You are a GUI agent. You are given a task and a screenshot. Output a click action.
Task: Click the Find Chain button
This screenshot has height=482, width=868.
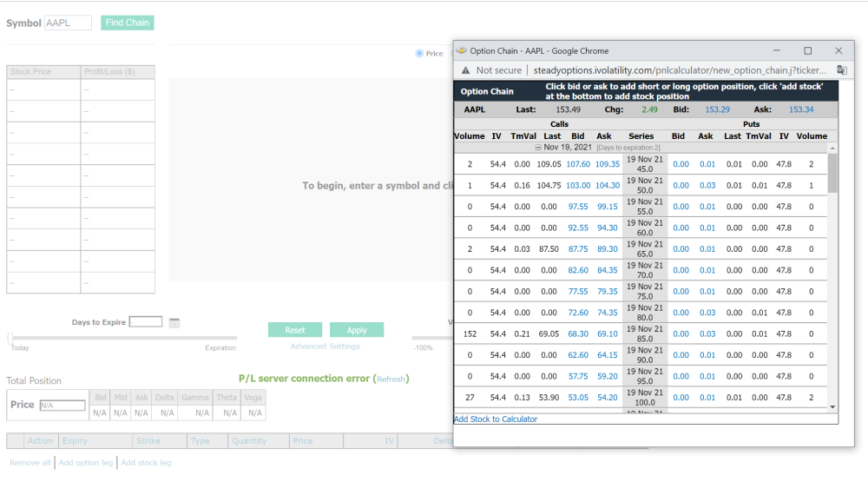pyautogui.click(x=128, y=23)
